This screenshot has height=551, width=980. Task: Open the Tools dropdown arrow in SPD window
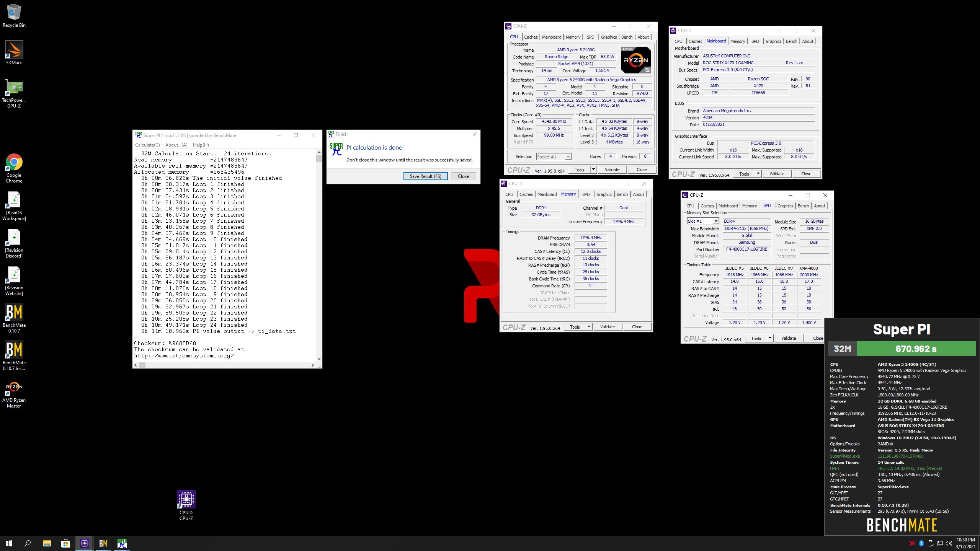[x=770, y=338]
